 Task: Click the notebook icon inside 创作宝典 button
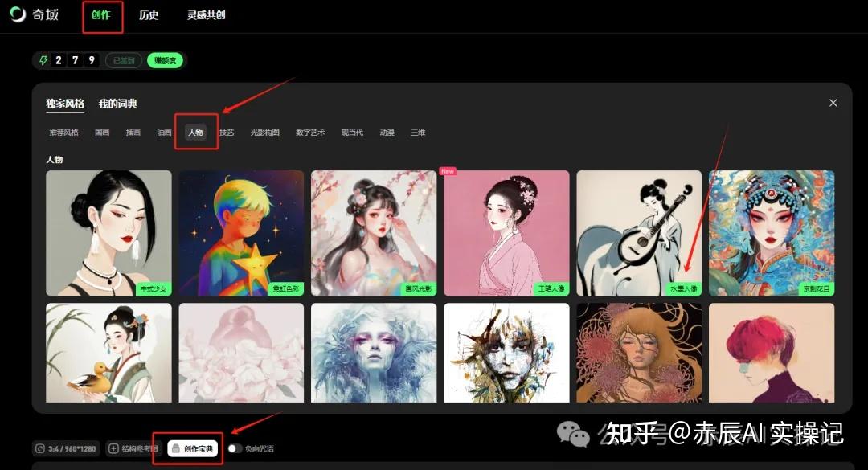click(x=174, y=449)
